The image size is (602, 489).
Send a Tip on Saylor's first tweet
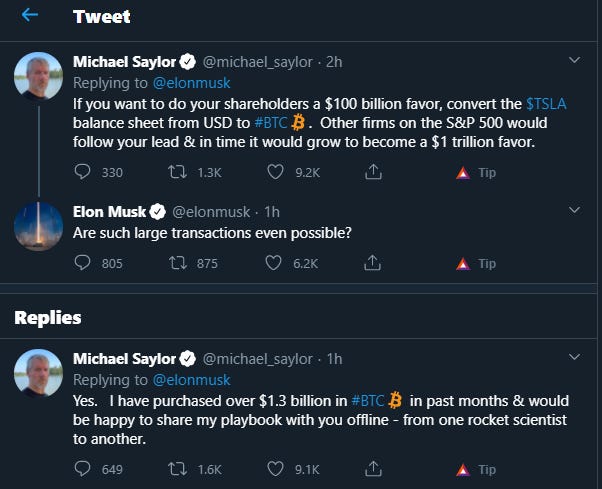[477, 172]
